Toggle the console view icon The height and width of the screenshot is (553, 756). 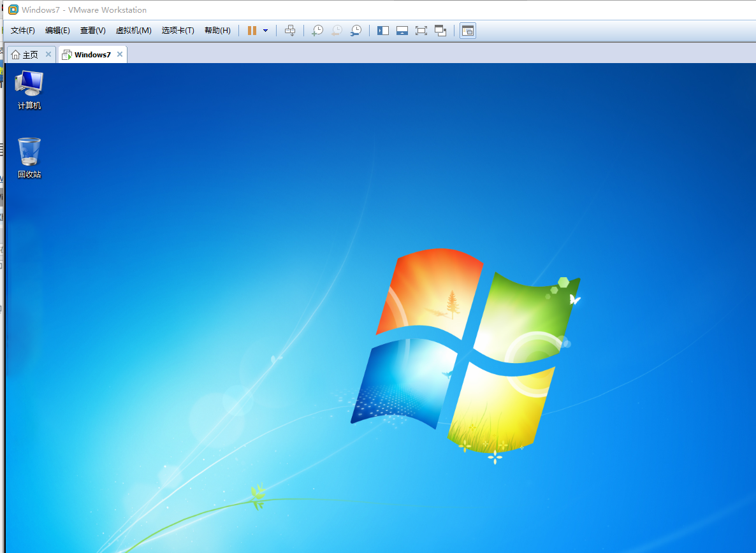point(468,31)
